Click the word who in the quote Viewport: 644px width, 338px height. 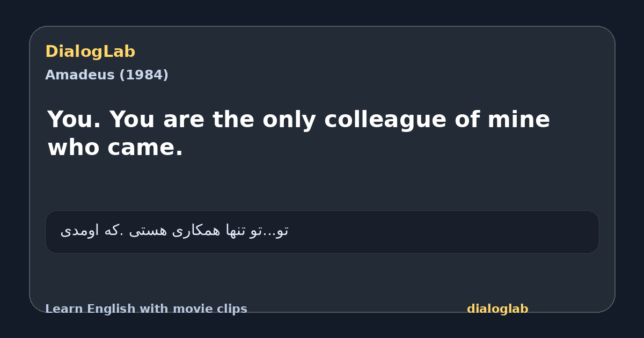click(74, 148)
